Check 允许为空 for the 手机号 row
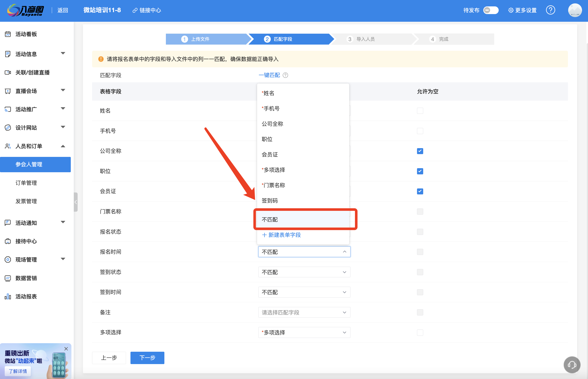Image resolution: width=588 pixels, height=379 pixels. click(420, 131)
